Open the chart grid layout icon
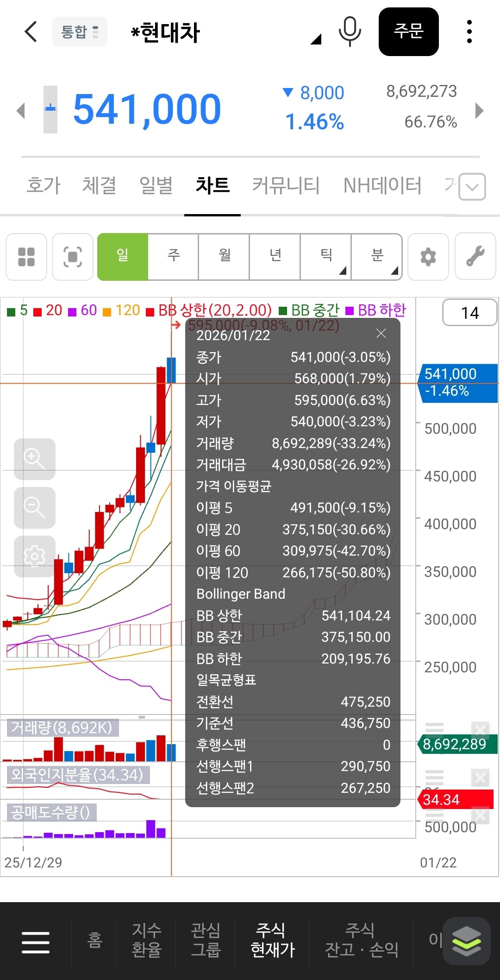 (x=26, y=257)
